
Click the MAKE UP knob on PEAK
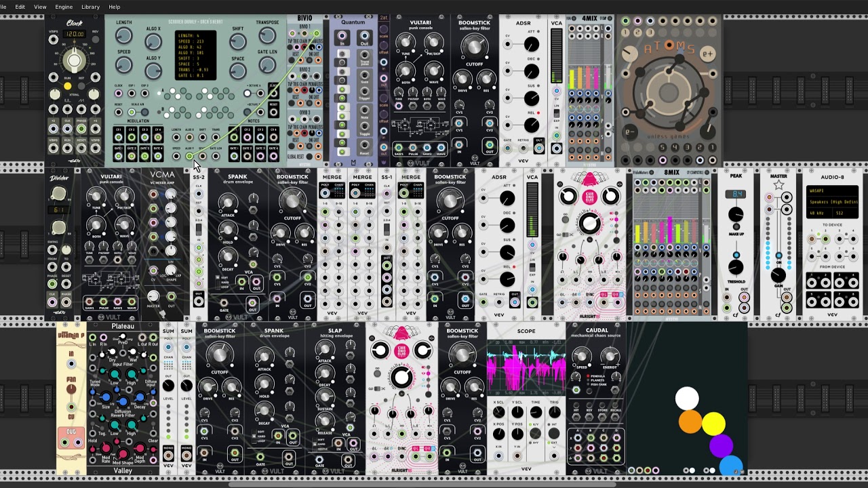point(736,214)
